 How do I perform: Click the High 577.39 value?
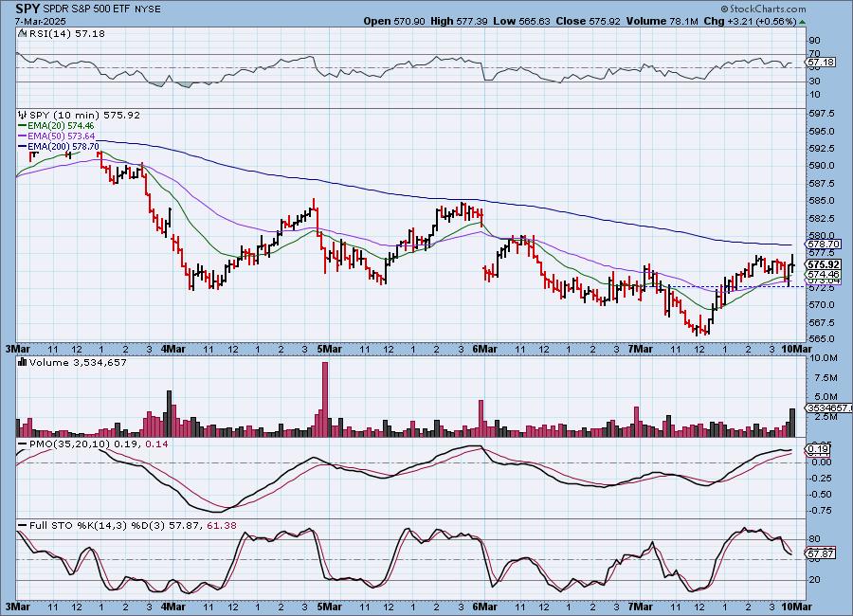coord(459,21)
